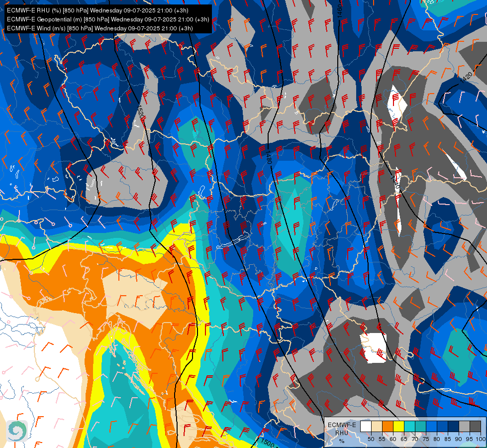Select the dark gray 95-100 legend swatch
This screenshot has width=487, height=448.
tap(476, 426)
